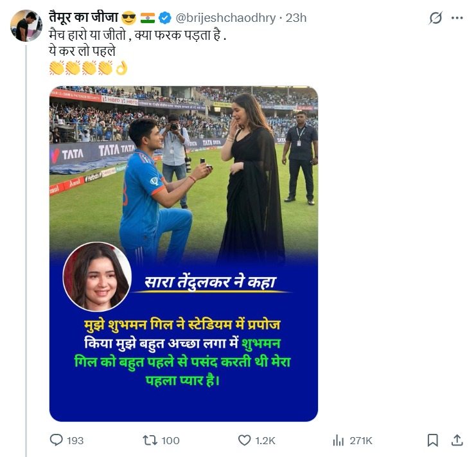Click the reply speech bubble icon

[x=57, y=440]
